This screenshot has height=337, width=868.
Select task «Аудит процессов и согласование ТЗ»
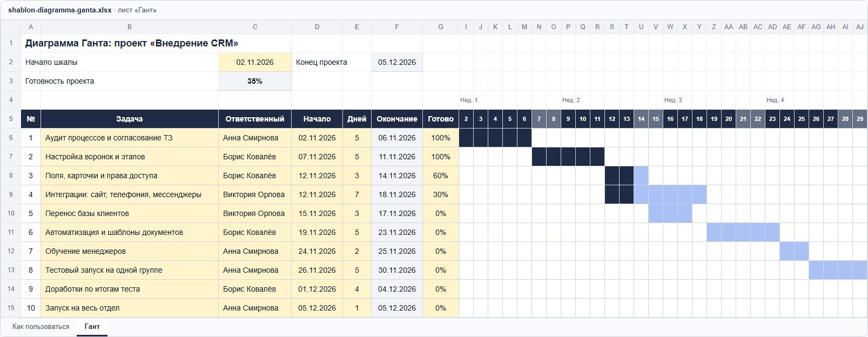pyautogui.click(x=130, y=138)
